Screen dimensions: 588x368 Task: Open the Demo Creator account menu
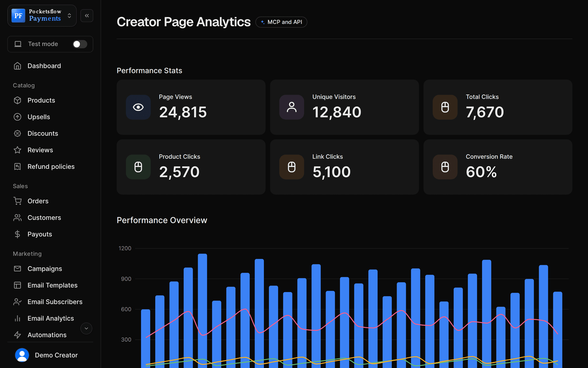point(50,355)
